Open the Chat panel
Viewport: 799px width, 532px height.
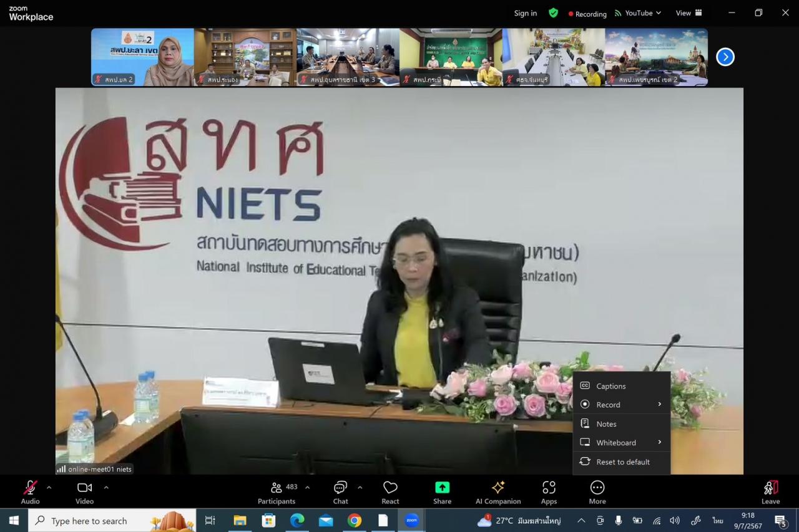340,492
